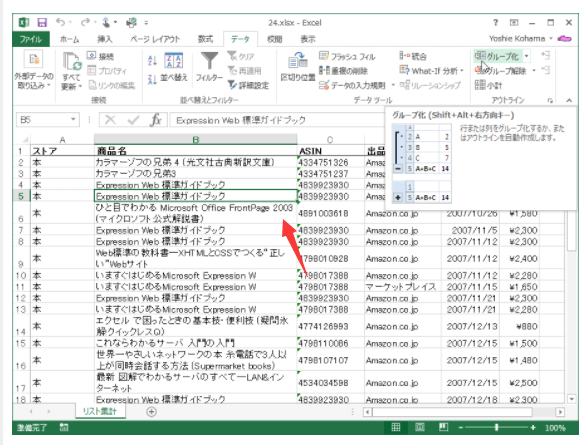Click the formula bar text
The width and height of the screenshot is (587, 445).
[241, 120]
